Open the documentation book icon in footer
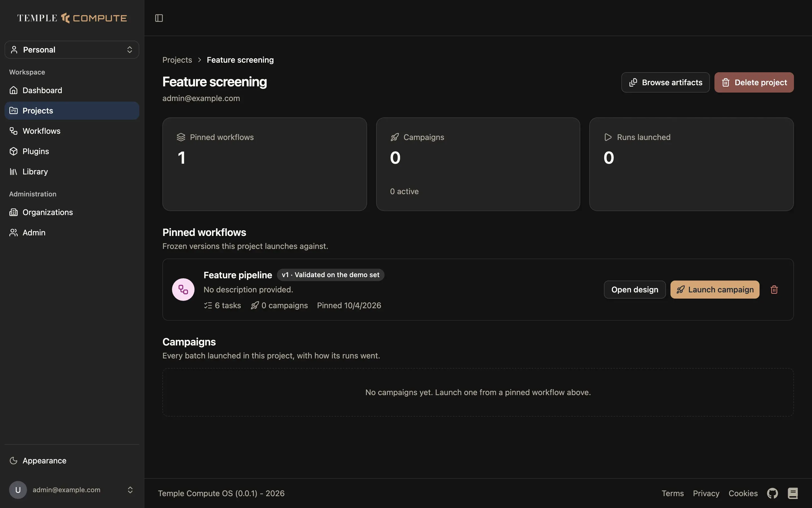Viewport: 812px width, 508px height. coord(793,493)
